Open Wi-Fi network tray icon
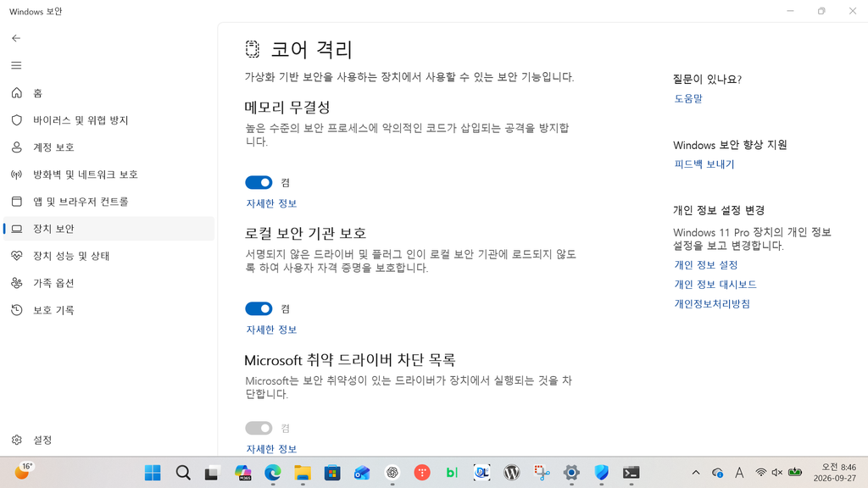868x488 pixels. coord(761,473)
